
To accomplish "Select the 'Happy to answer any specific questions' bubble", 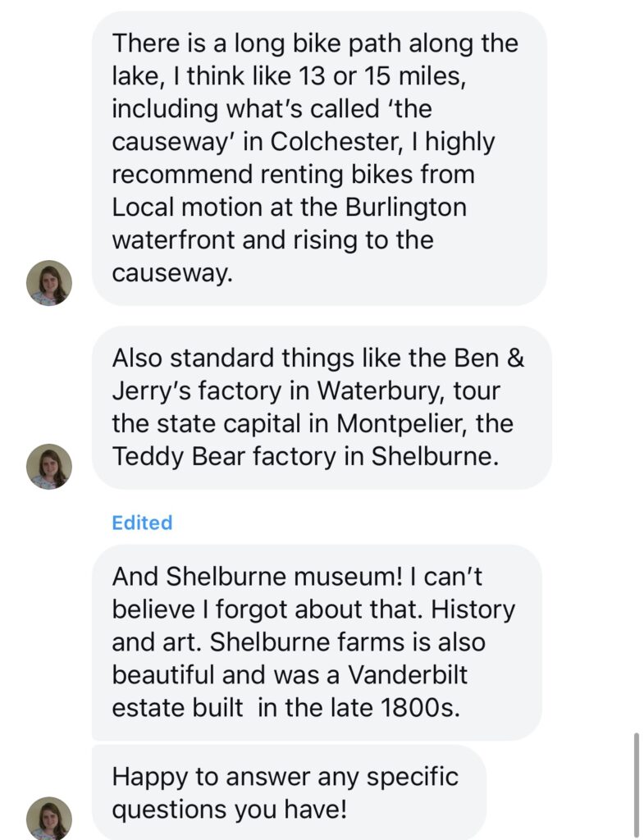I will click(288, 792).
